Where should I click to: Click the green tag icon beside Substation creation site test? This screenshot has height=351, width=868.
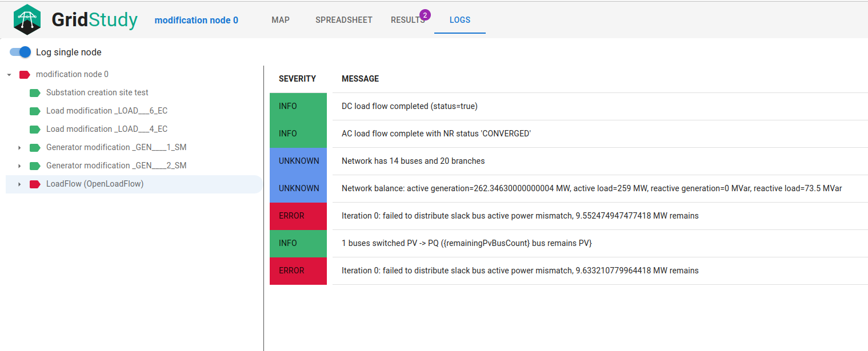[35, 92]
